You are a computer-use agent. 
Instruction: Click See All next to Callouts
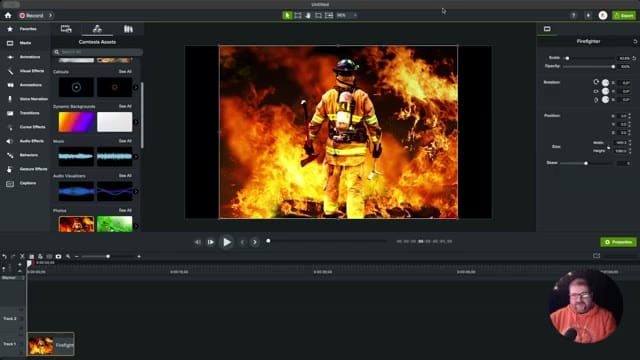125,71
